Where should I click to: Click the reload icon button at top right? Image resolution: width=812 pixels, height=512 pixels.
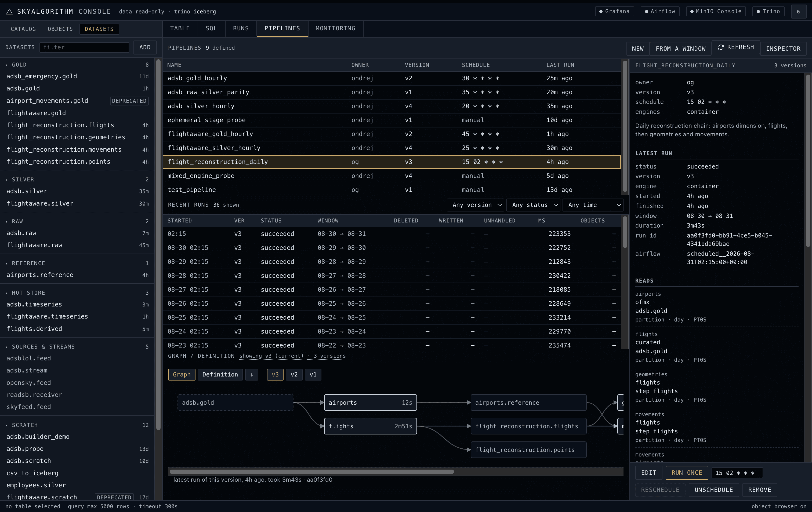click(x=798, y=12)
